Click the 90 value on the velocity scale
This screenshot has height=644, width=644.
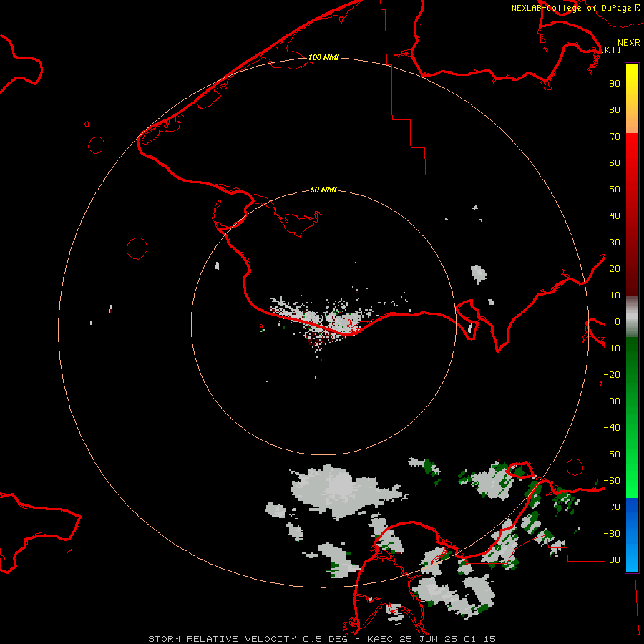pos(615,84)
